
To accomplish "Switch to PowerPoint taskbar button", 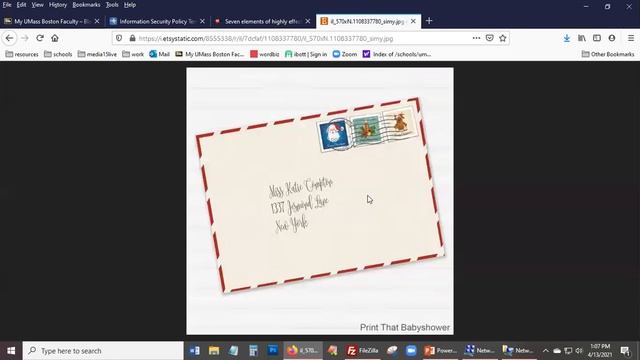I will pos(440,351).
